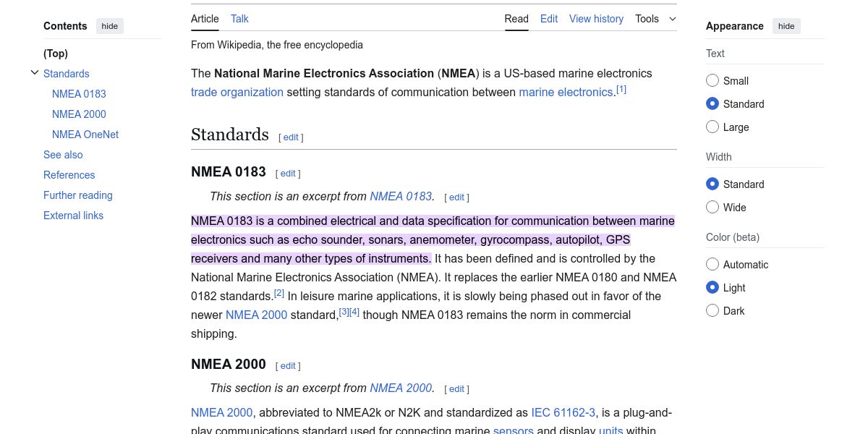Go to NMEA 2000 in Contents

click(x=79, y=114)
